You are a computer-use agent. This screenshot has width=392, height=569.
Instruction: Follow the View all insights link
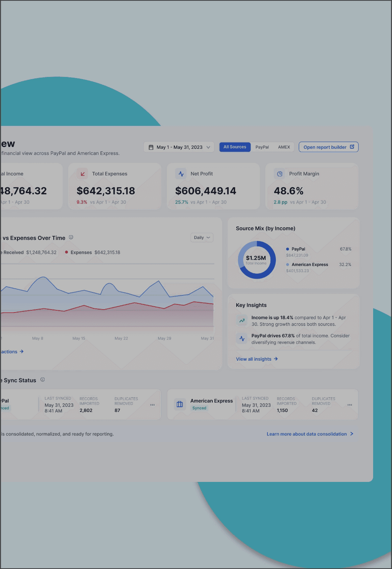coord(257,359)
